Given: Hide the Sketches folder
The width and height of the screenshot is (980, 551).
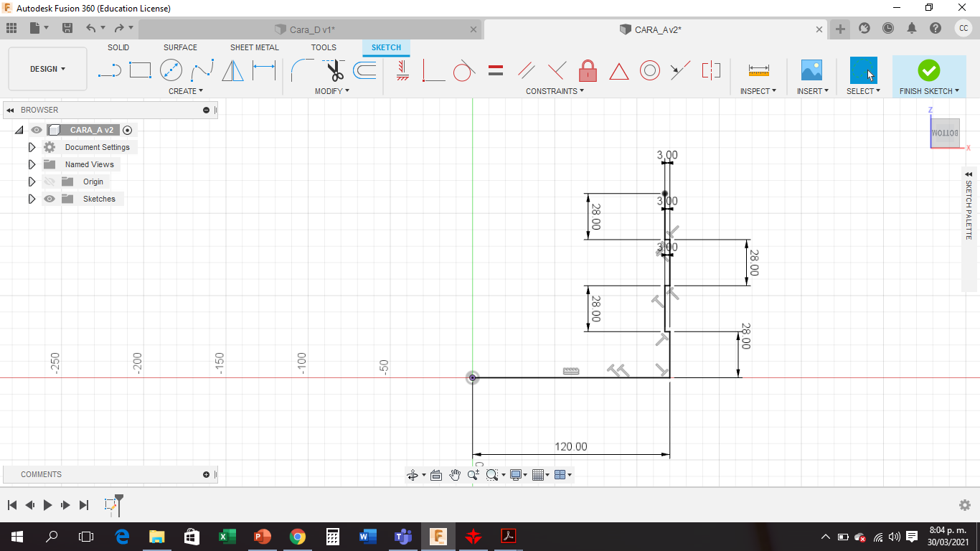Looking at the screenshot, I should pos(50,199).
